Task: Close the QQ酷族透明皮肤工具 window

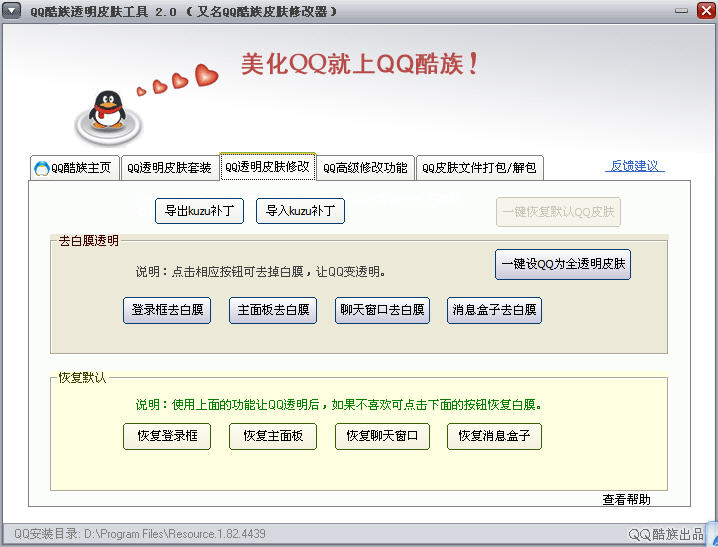Action: (x=706, y=11)
